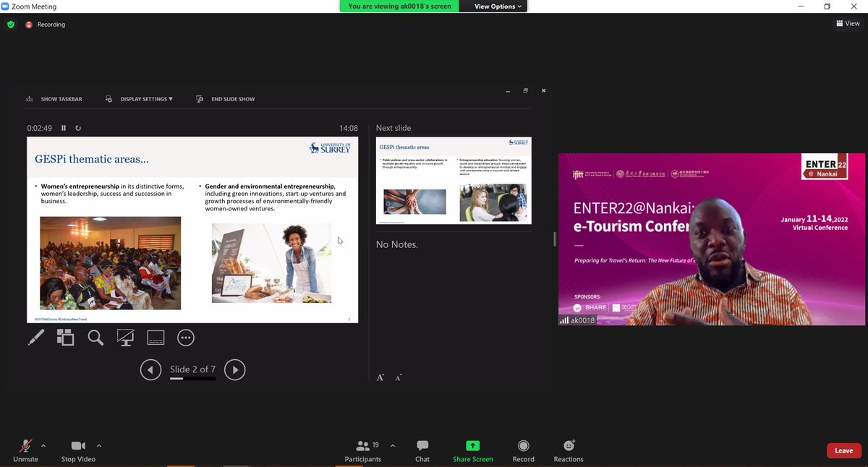Reset the presentation timer
Image resolution: width=868 pixels, height=467 pixels.
[x=78, y=128]
